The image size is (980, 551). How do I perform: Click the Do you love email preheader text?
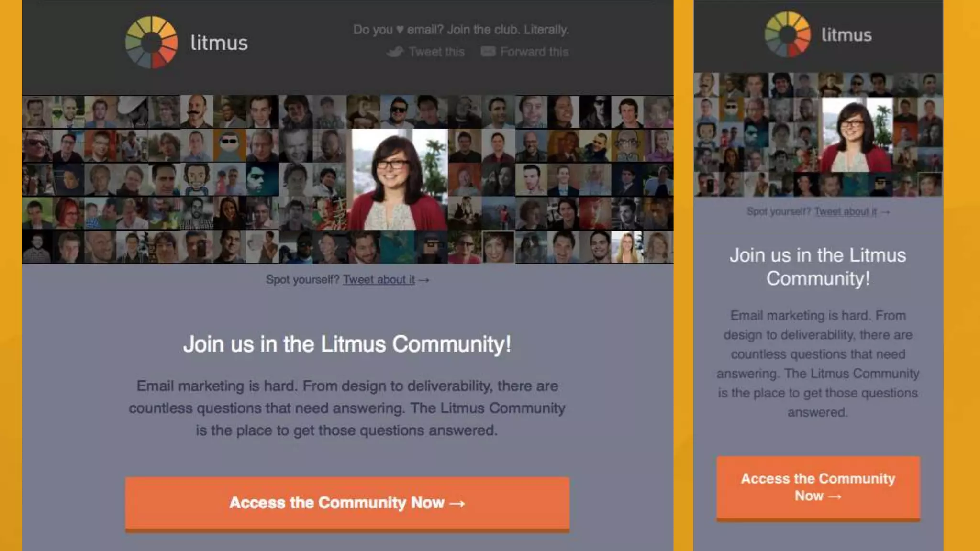pos(461,30)
